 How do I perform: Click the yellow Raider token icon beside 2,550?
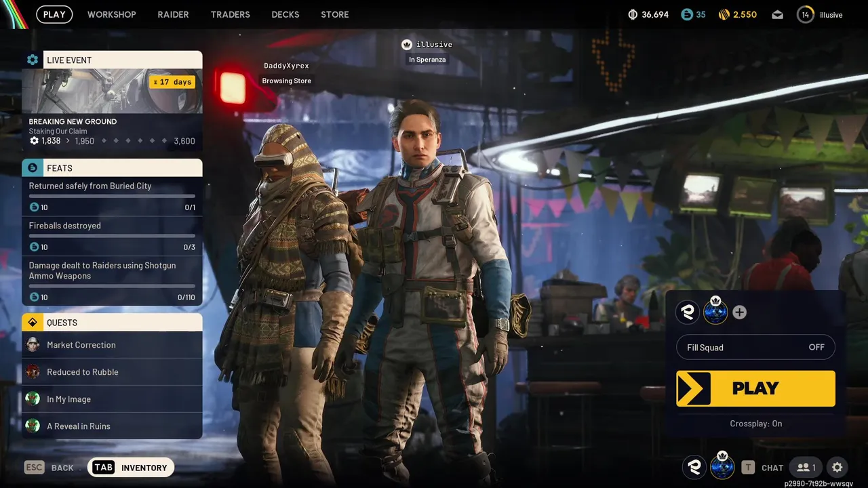coord(724,14)
